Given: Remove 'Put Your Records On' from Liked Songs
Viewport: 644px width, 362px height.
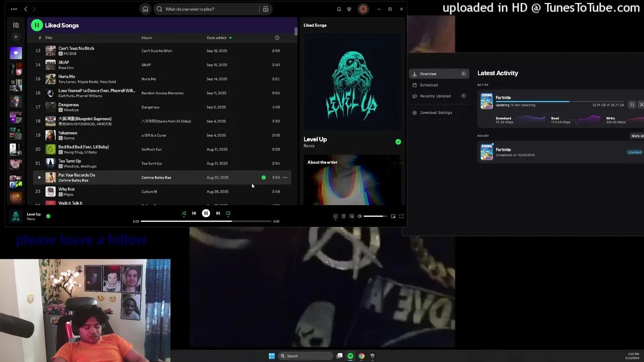Looking at the screenshot, I should (263, 177).
